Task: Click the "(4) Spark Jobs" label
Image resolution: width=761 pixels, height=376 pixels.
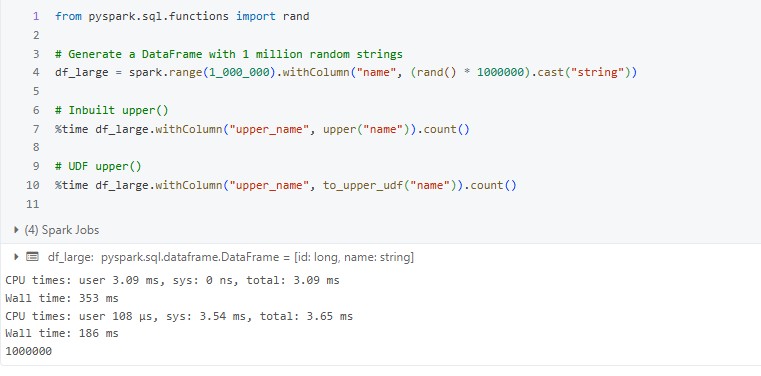Action: point(62,230)
